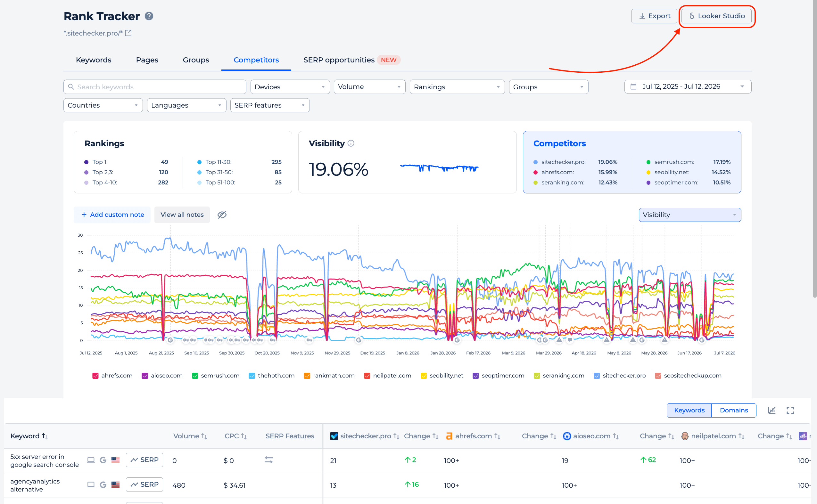Click Google icon in 5xx server error row
This screenshot has height=504, width=817.
(103, 460)
